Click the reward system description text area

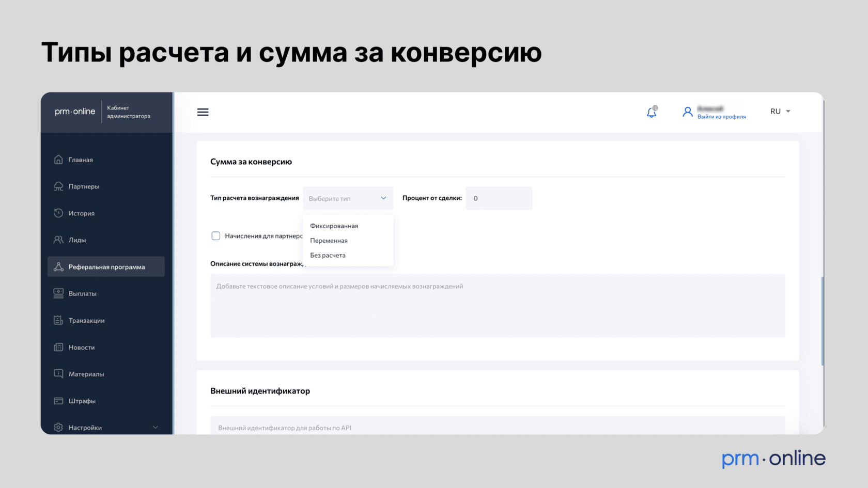coord(497,306)
